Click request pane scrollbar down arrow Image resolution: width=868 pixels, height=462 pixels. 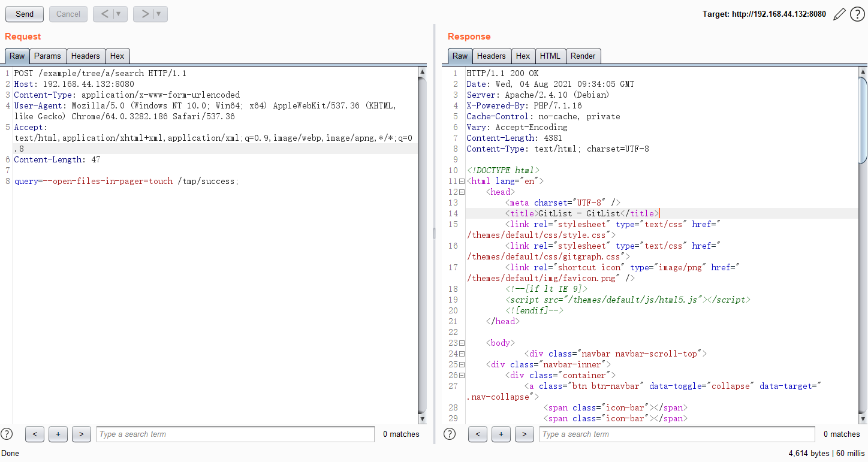[x=422, y=419]
